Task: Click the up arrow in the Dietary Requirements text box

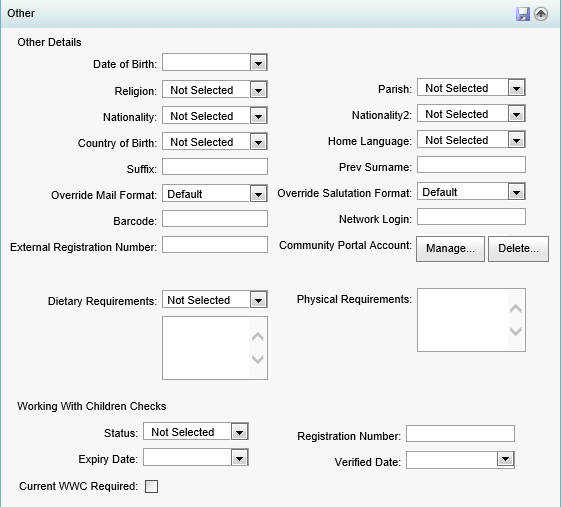Action: click(258, 336)
